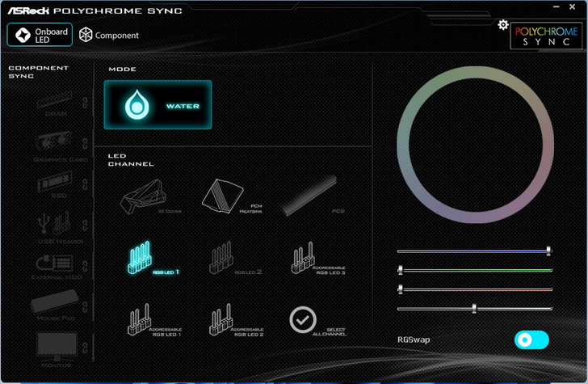Toggle the link icon beside Mouse Pad
588x384 pixels.
click(85, 306)
